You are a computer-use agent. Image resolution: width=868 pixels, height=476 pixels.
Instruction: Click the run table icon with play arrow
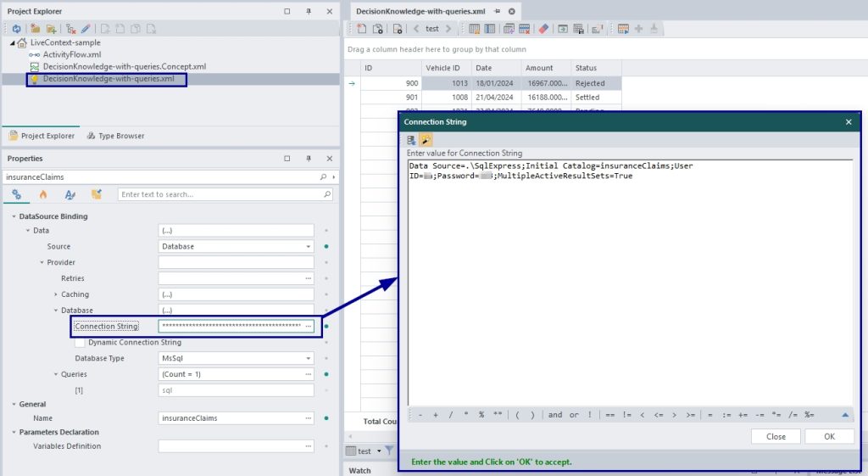(623, 29)
